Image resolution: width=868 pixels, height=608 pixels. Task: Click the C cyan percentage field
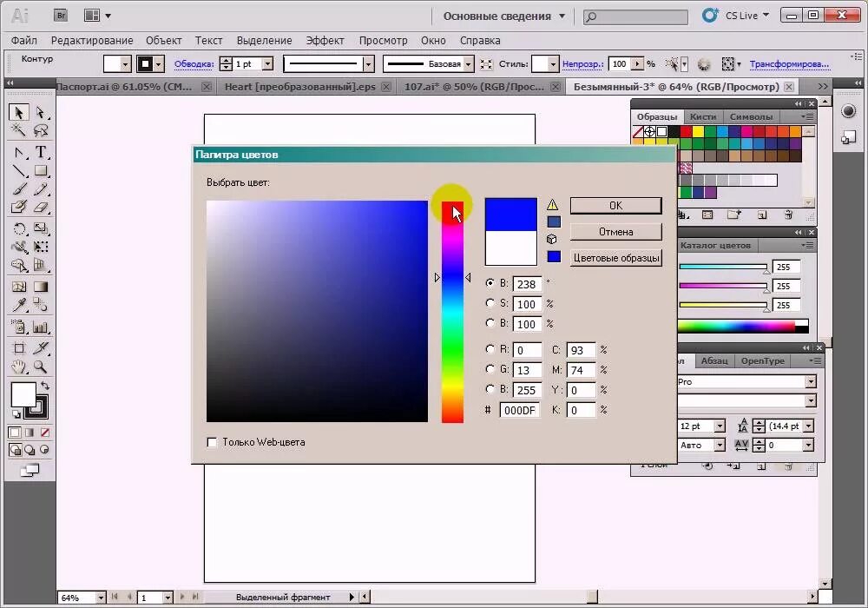[582, 350]
